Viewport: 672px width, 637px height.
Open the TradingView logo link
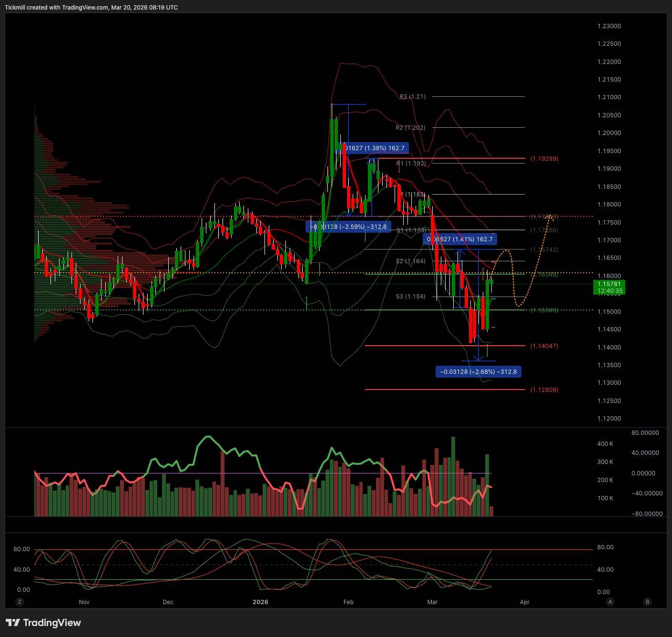coord(43,623)
